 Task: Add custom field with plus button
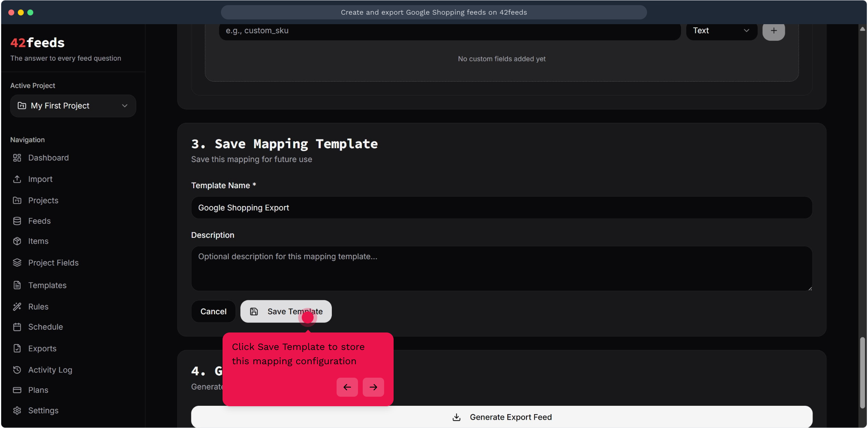tap(773, 31)
